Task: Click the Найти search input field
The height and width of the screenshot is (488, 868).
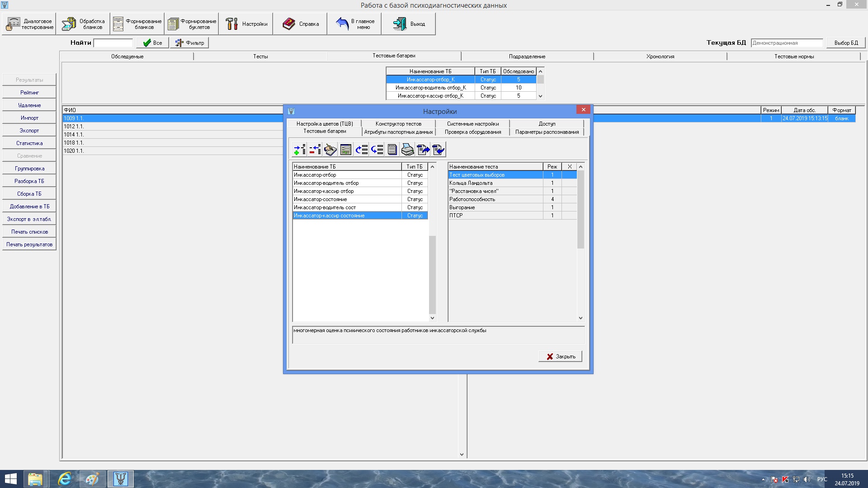Action: coord(113,43)
